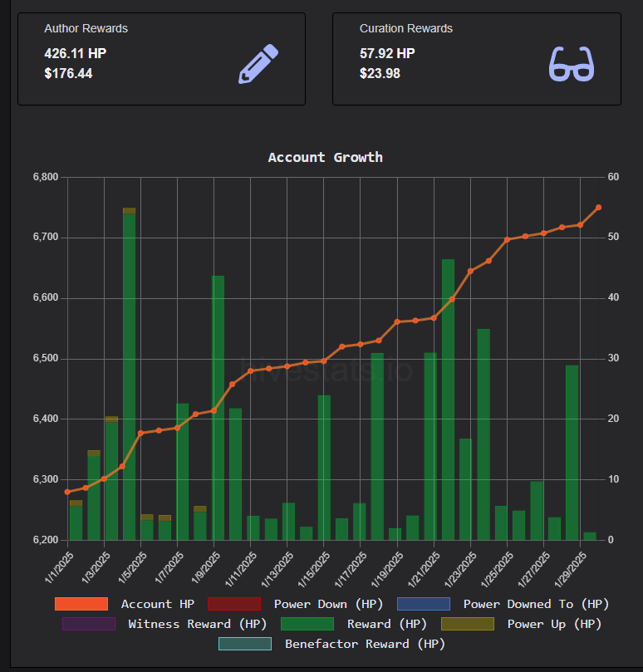643x672 pixels.
Task: Toggle the green Reward (HP) legend swatch
Action: coord(307,624)
